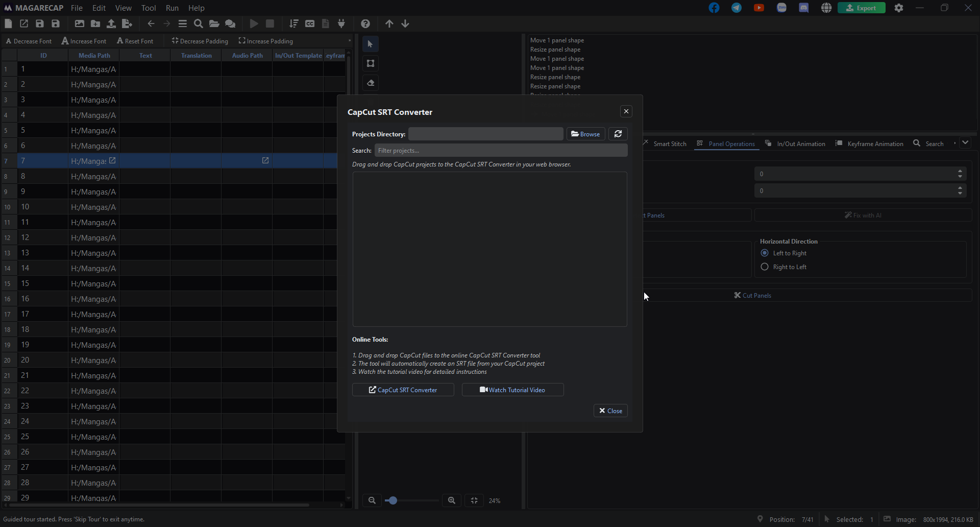
Task: Click zoom out magnifier below canvas
Action: click(x=372, y=500)
